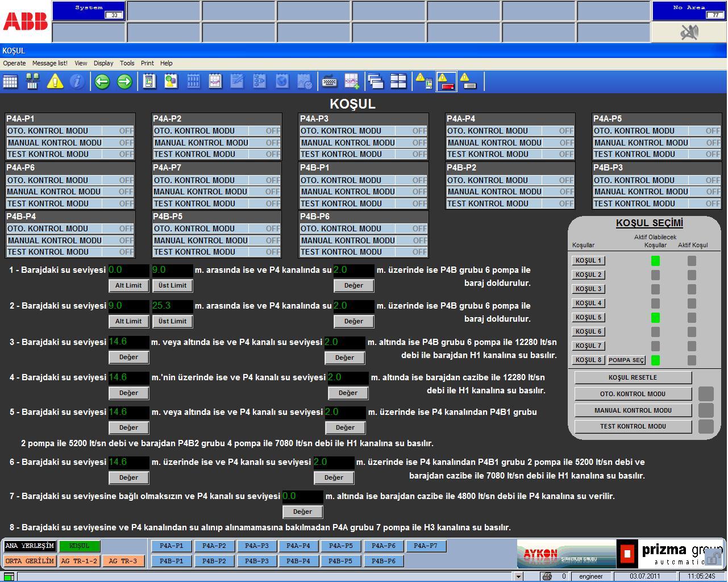Open the Help menu
Screen dimensions: 728x582
click(x=166, y=63)
